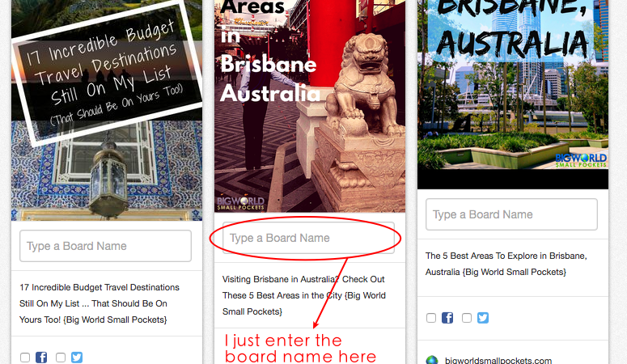This screenshot has width=627, height=364.
Task: Click Twitter icon under 17 Incredible Budget pin
Action: [x=77, y=358]
